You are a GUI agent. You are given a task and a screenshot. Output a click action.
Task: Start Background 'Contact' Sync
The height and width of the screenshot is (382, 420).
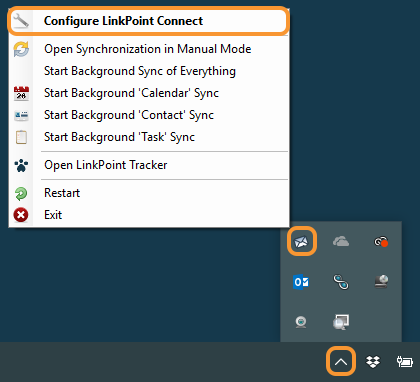point(149,115)
